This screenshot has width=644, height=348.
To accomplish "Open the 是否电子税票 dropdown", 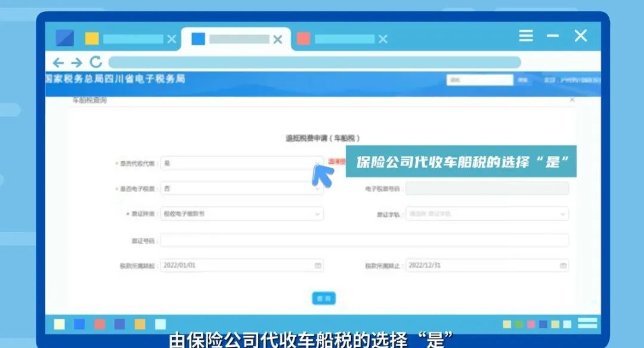I will pyautogui.click(x=242, y=189).
